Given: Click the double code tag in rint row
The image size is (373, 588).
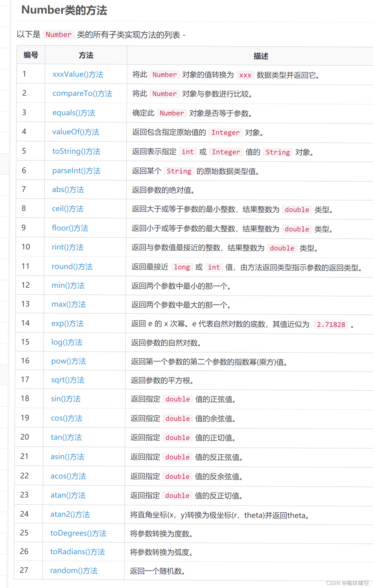Looking at the screenshot, I should [282, 248].
